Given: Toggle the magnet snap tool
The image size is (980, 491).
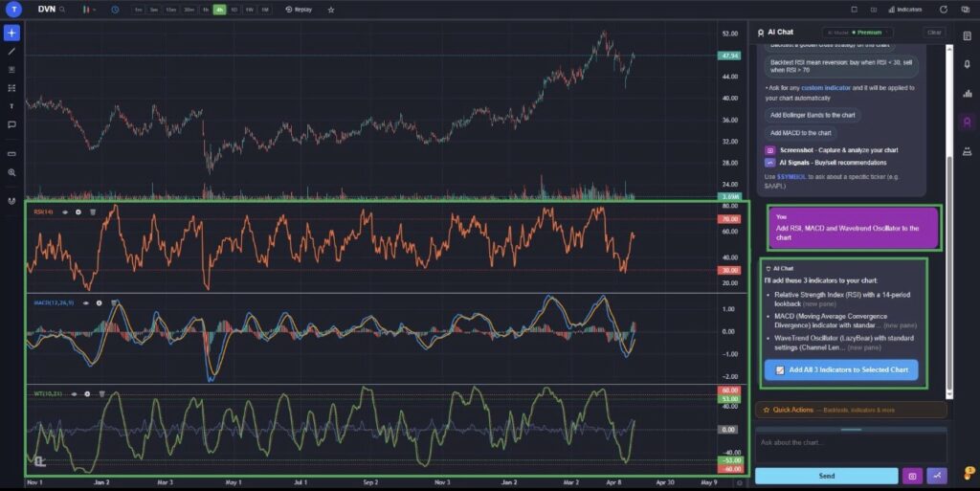Looking at the screenshot, I should [x=11, y=201].
